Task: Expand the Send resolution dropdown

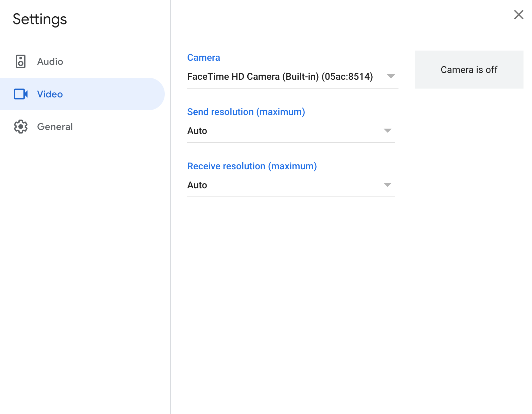Action: (291, 131)
